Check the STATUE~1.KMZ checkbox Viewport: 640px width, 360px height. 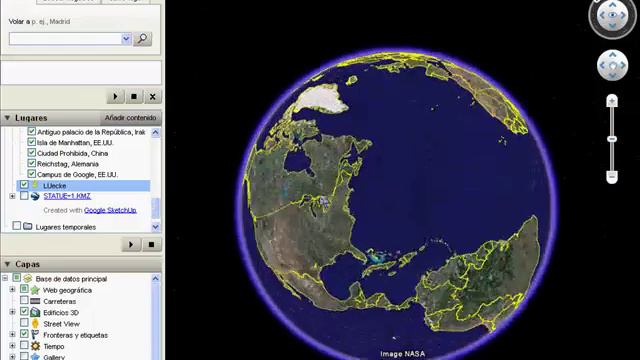click(x=24, y=196)
